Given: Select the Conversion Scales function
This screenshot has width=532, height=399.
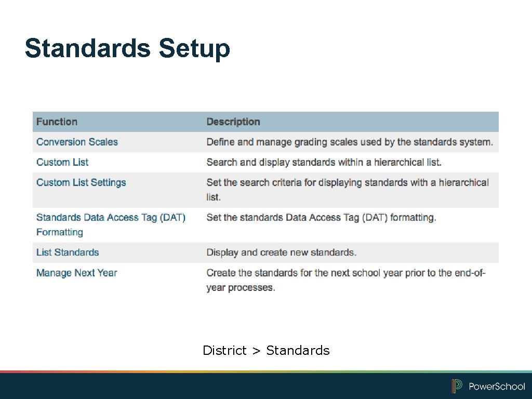Looking at the screenshot, I should coord(77,142).
